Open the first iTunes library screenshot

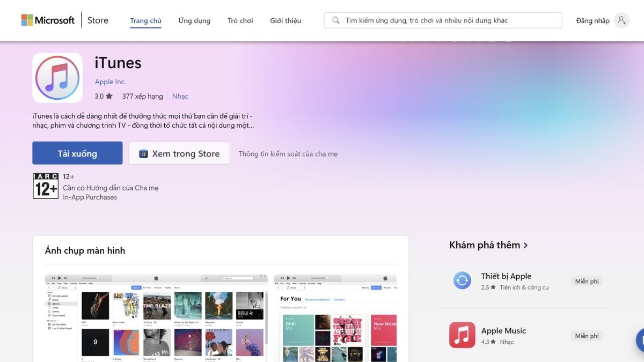point(156,318)
